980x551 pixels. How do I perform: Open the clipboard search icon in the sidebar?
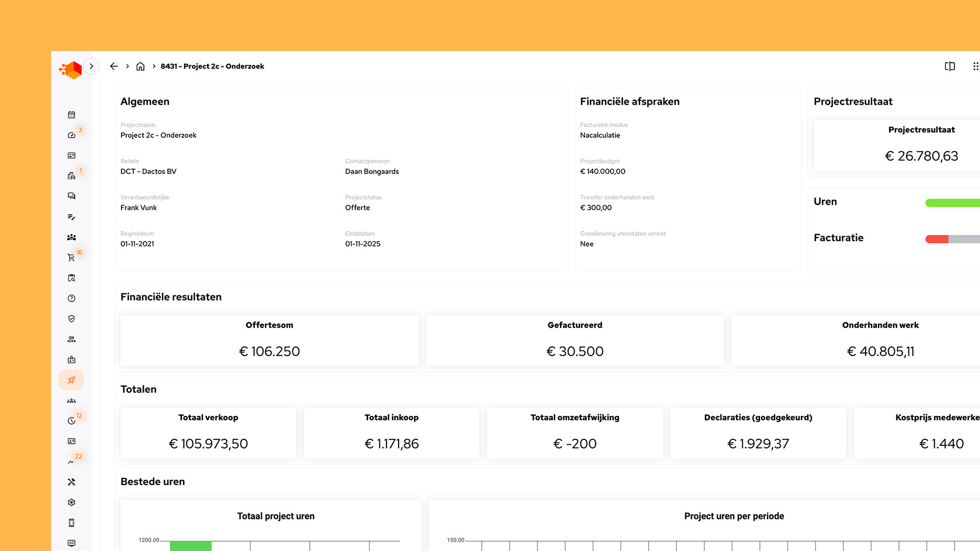71,278
